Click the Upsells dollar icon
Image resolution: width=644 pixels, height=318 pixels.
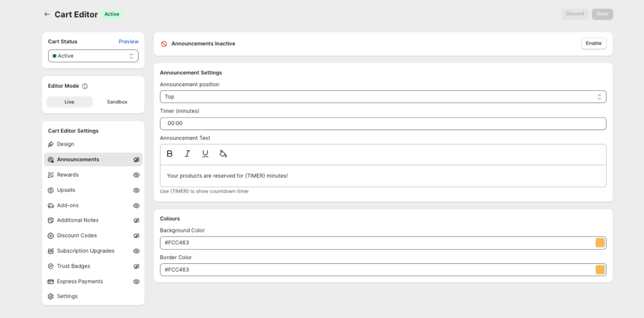51,190
